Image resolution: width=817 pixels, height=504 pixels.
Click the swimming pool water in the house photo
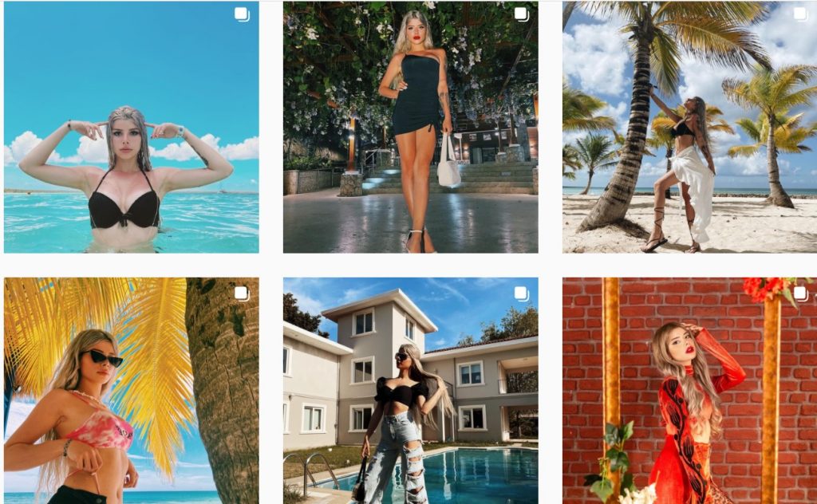(x=469, y=474)
